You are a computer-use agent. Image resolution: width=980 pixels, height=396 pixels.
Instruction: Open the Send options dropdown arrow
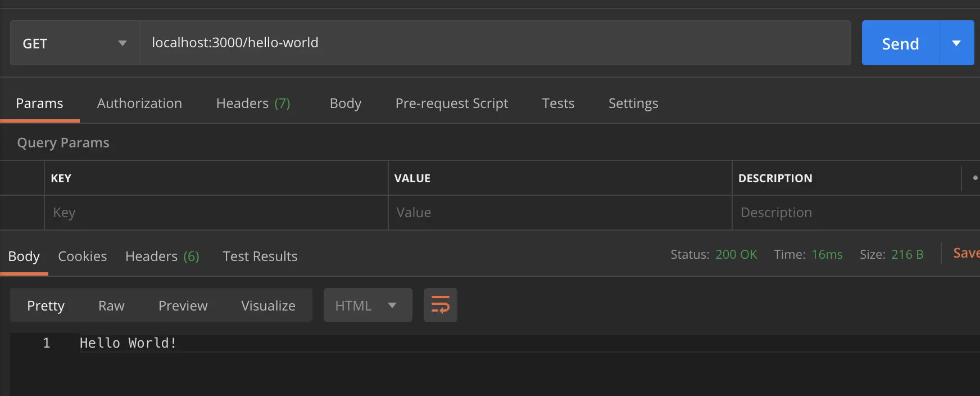coord(956,43)
